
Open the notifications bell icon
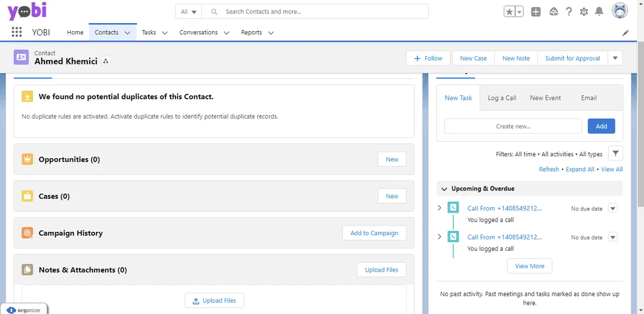click(x=599, y=11)
